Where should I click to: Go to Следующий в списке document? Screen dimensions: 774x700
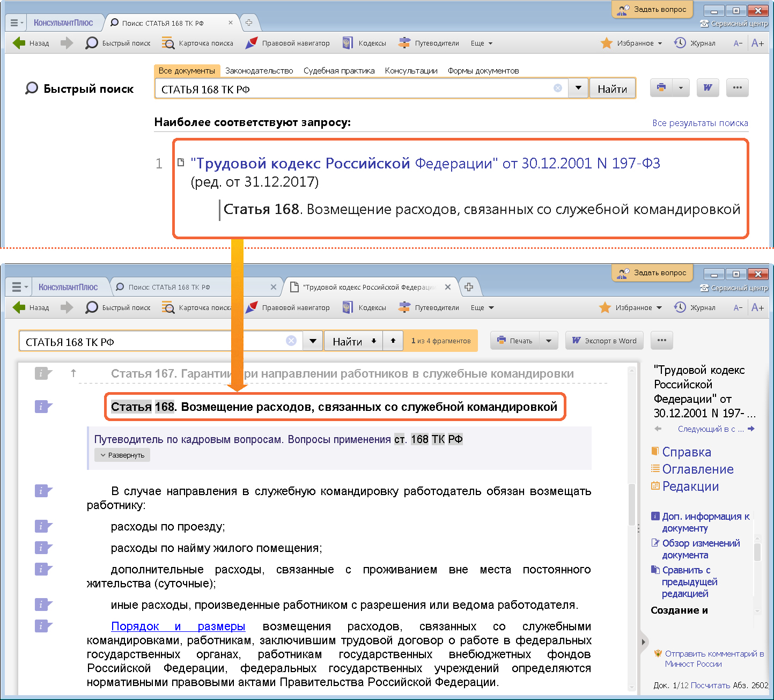(716, 429)
